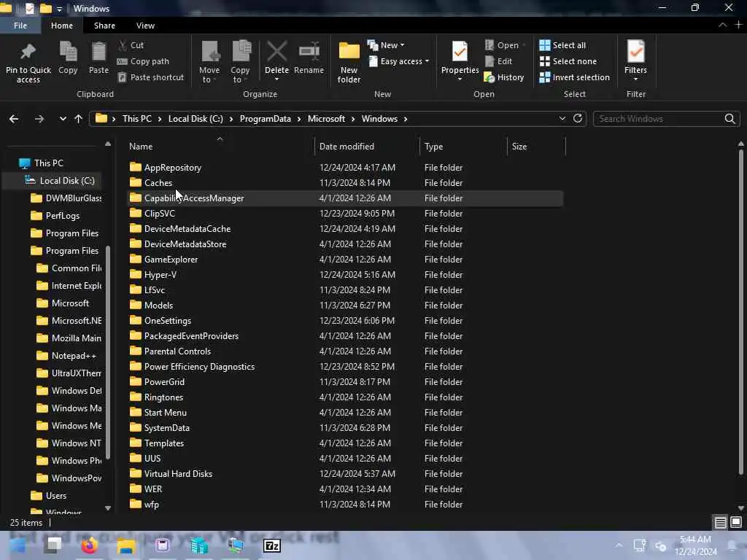The height and width of the screenshot is (560, 747).
Task: Refresh the folder view
Action: coord(578,119)
